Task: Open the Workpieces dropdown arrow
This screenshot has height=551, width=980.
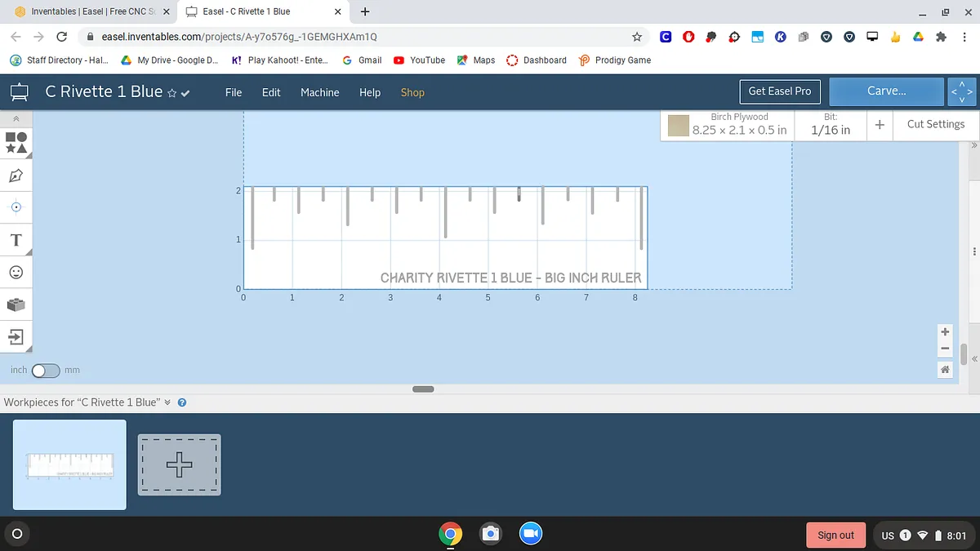Action: tap(167, 402)
